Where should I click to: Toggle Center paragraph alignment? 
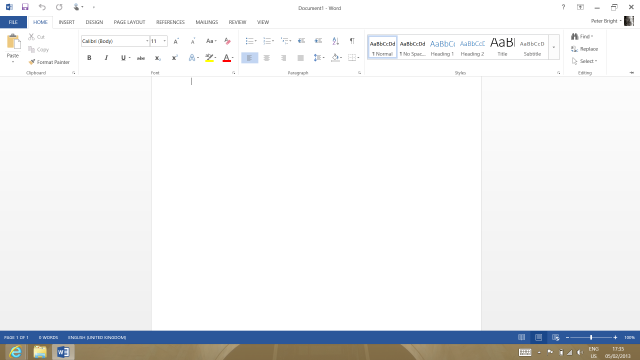(267, 58)
